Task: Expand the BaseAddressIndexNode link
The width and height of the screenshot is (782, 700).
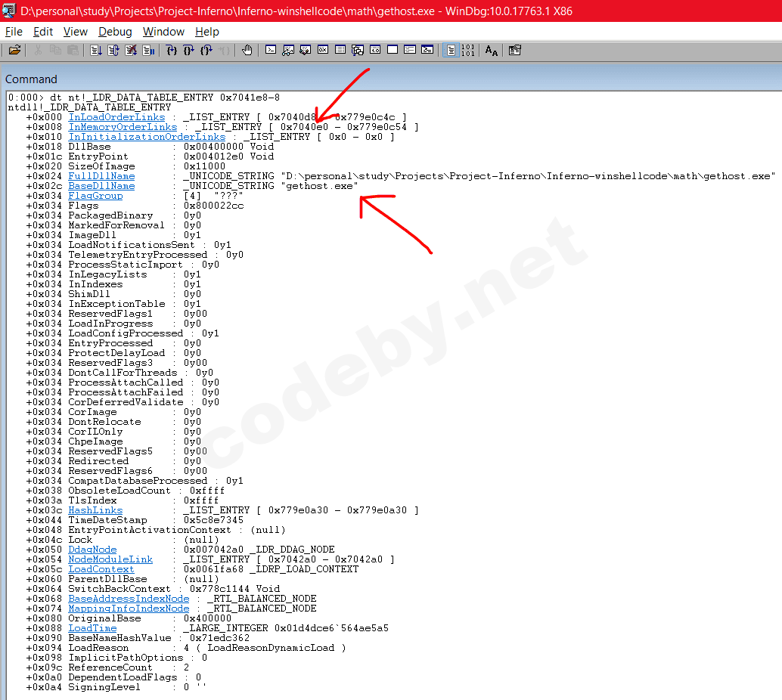Action: [129, 599]
